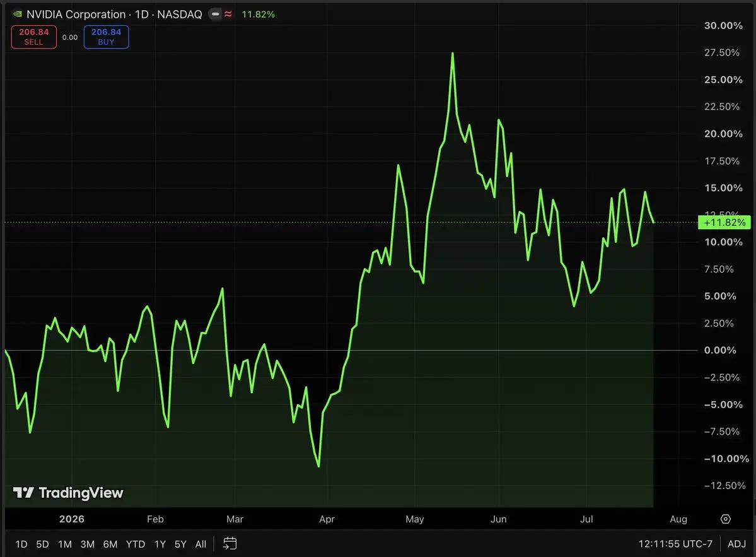The height and width of the screenshot is (557, 756).
Task: Toggle the ADJ adjusted data option
Action: (736, 544)
